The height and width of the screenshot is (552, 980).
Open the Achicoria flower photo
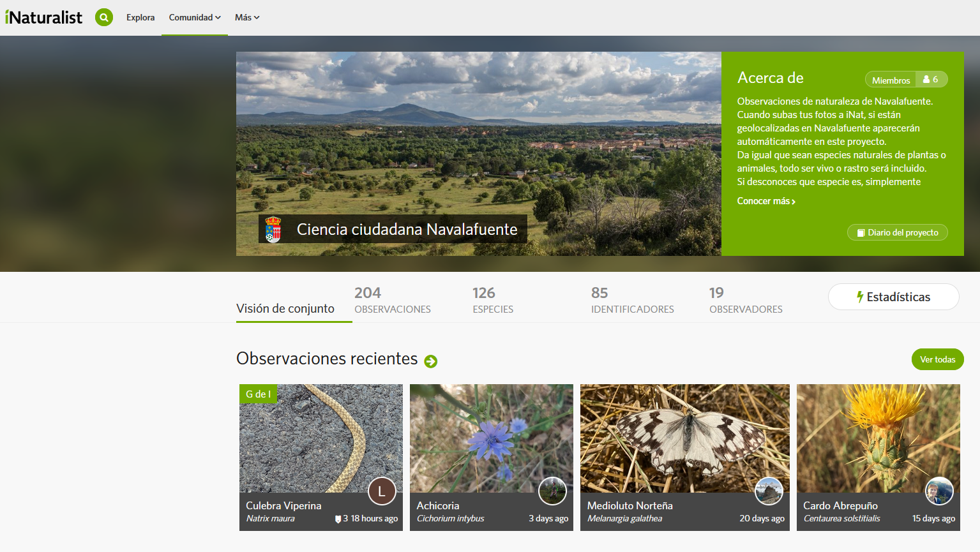[x=492, y=438]
